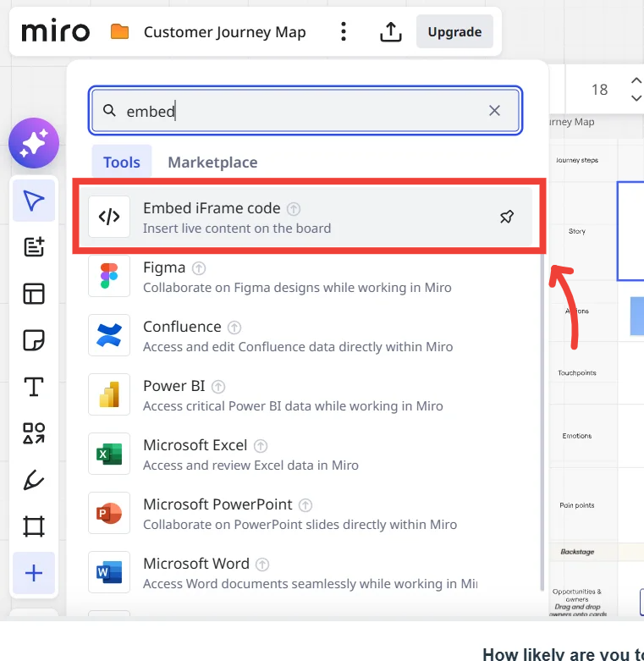
Task: Click the 'Touchpoints' row label
Action: pyautogui.click(x=577, y=372)
